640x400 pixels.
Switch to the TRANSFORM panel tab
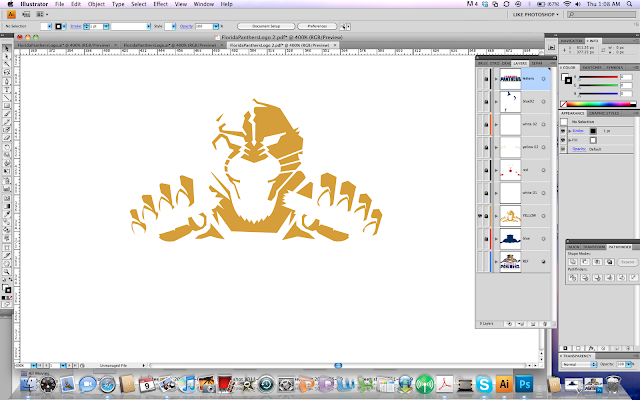pyautogui.click(x=594, y=247)
